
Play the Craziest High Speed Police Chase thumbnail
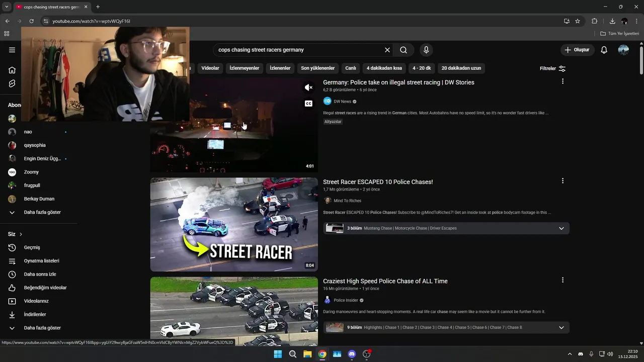pyautogui.click(x=234, y=311)
